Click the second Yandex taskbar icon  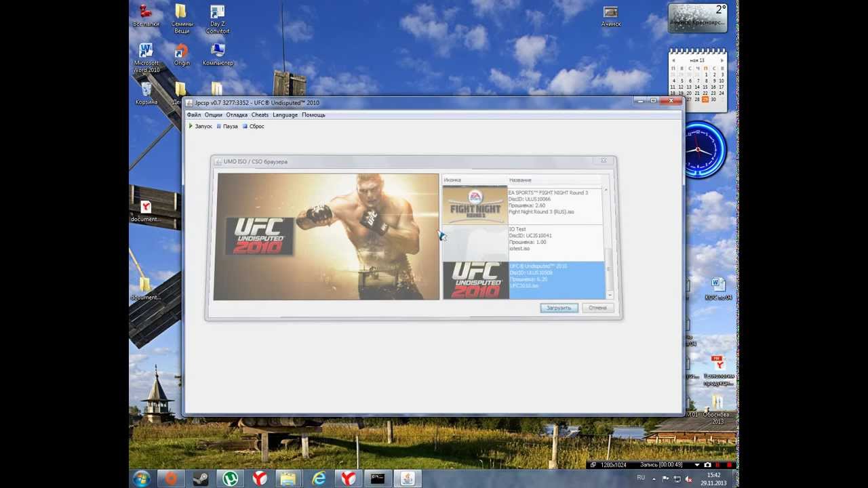coord(348,479)
